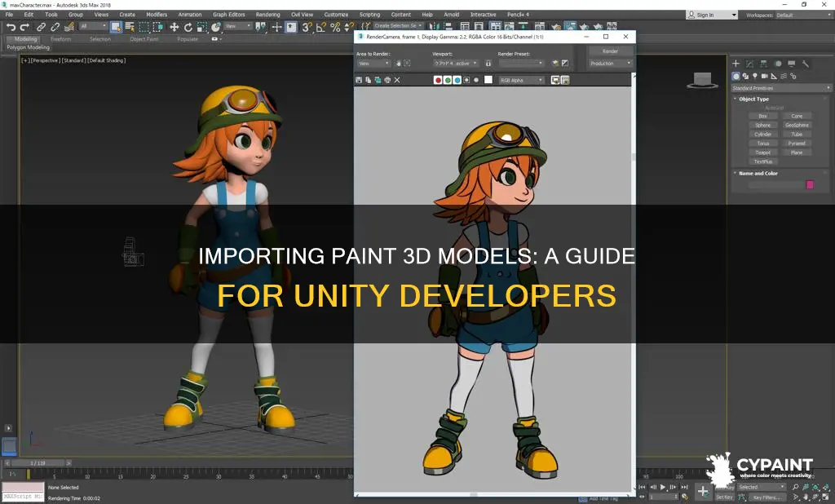Choose the Rectangular Selection Region icon

(x=144, y=27)
